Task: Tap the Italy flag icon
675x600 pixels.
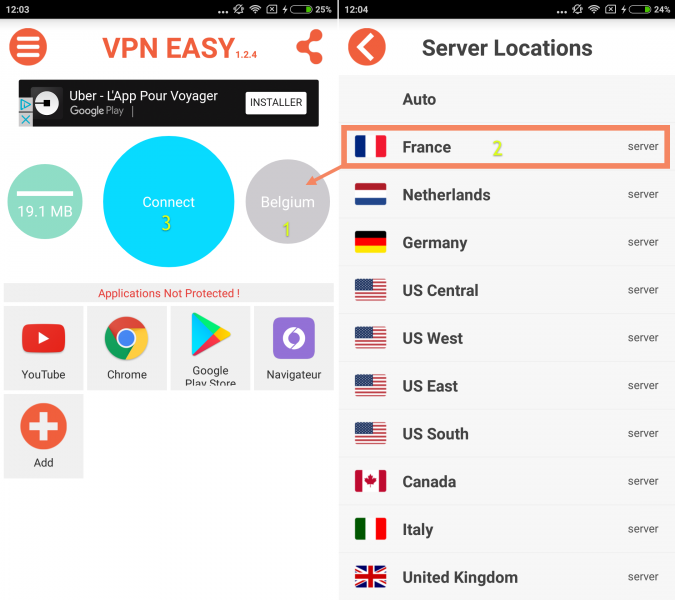Action: click(x=370, y=529)
